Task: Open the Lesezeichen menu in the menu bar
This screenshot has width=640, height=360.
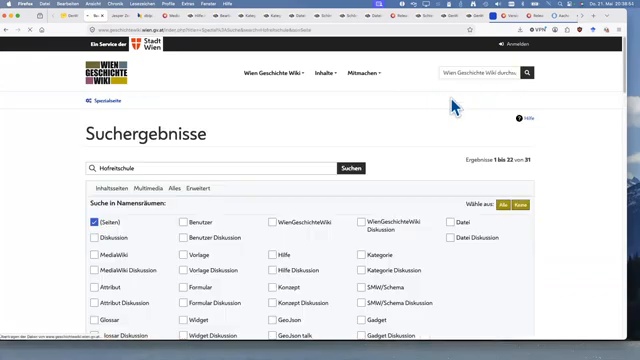Action: (x=142, y=4)
